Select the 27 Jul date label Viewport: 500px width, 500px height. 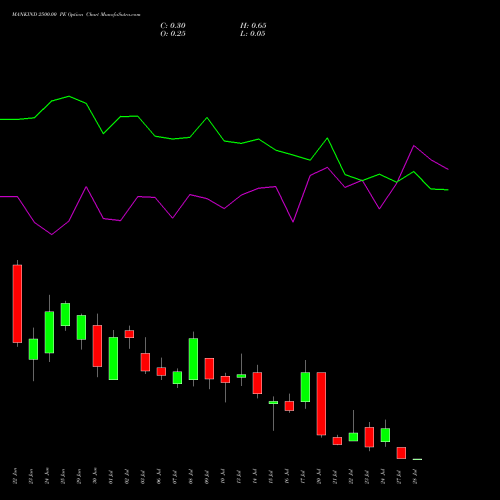pos(399,476)
